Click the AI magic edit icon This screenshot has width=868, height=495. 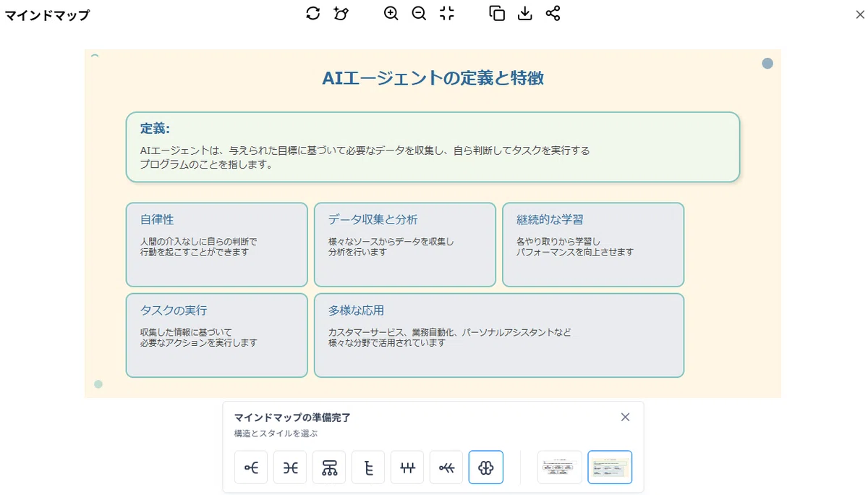(x=341, y=13)
